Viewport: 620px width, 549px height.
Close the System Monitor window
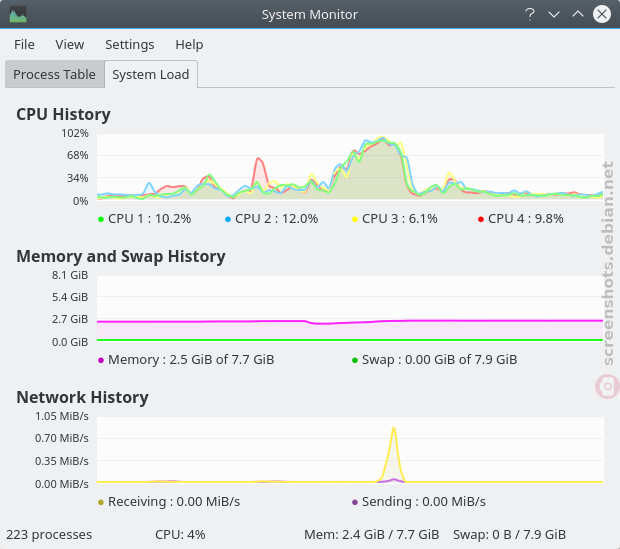(602, 14)
